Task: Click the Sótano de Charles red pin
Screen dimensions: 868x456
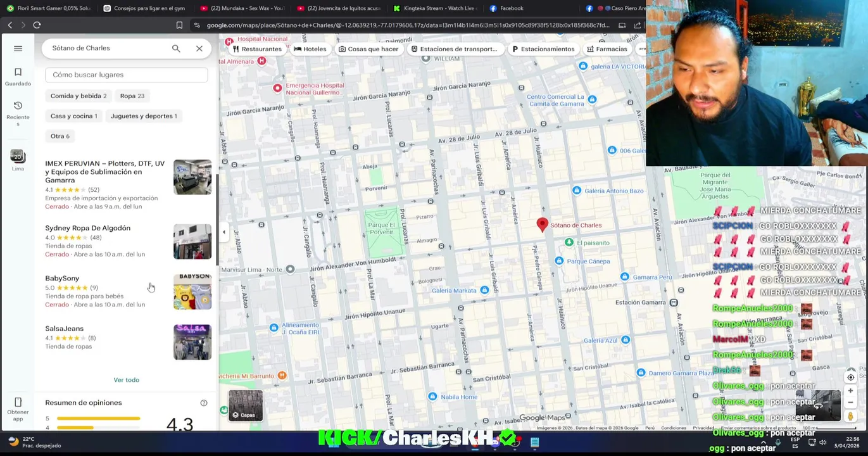Action: pyautogui.click(x=542, y=225)
